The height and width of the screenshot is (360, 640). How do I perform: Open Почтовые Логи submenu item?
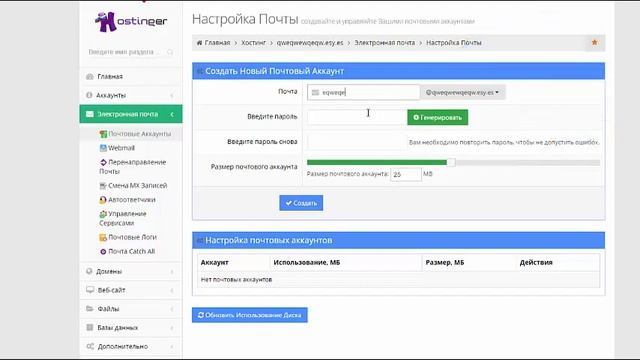click(132, 237)
